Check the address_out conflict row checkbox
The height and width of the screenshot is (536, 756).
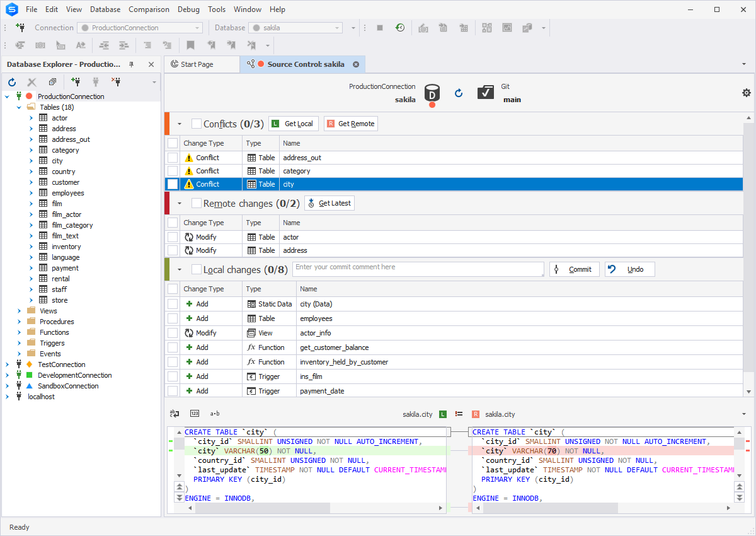173,157
